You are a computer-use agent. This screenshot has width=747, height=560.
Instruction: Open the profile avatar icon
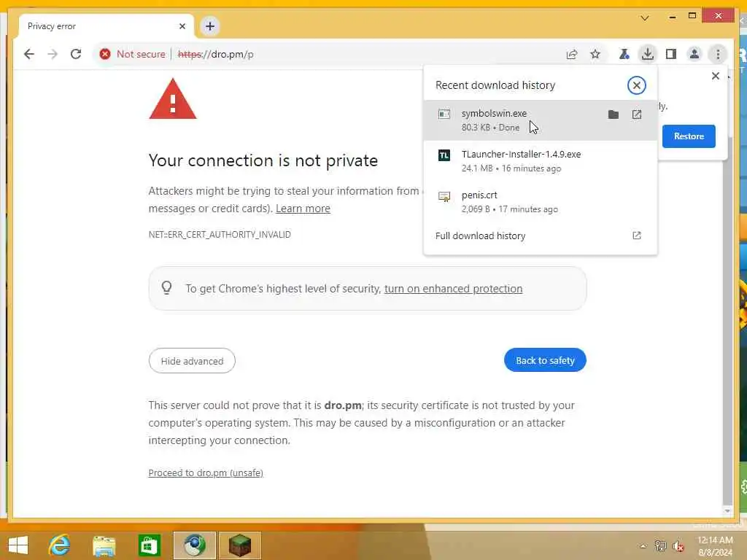coord(694,54)
